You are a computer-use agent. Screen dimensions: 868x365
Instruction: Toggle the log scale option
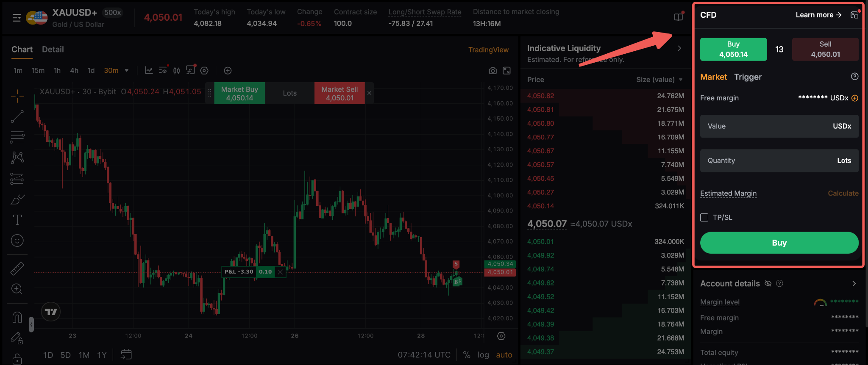483,355
